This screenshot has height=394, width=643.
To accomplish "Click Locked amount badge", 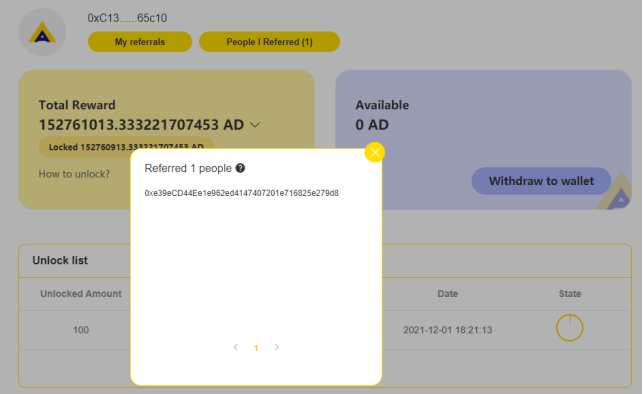I will pos(126,147).
